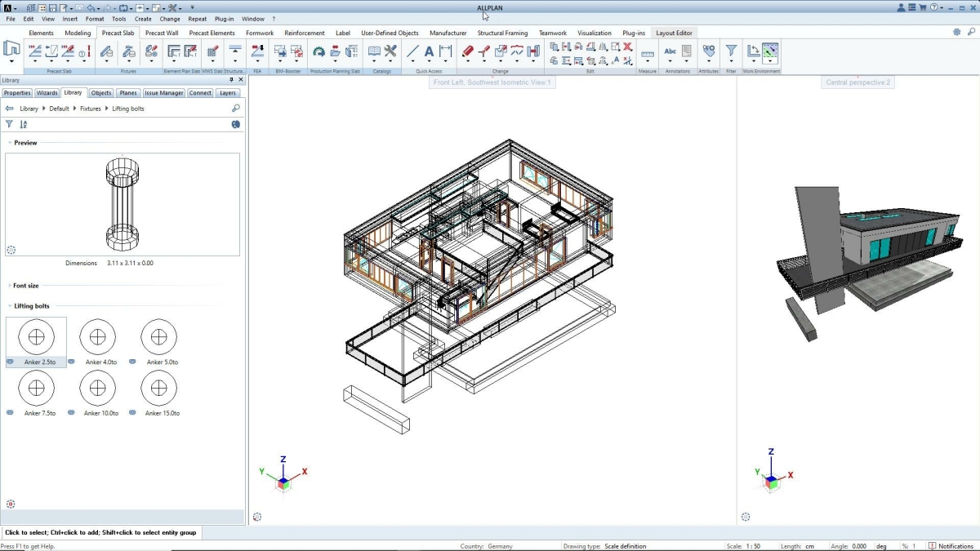The image size is (980, 551).
Task: Select the Anker 10.0to lifting bolt
Action: [x=97, y=388]
